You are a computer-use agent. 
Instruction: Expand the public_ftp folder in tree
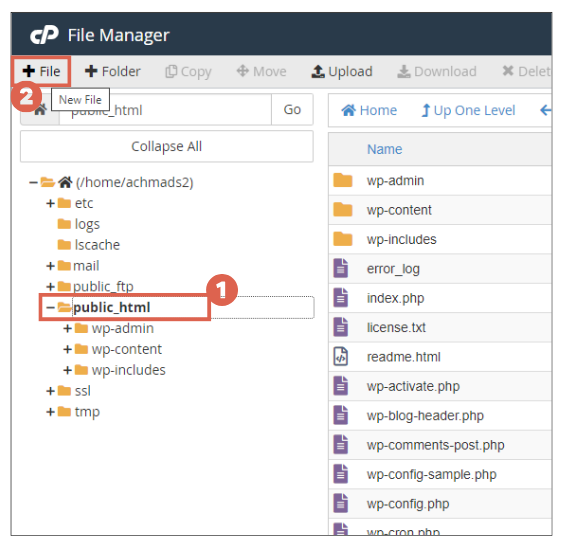coord(51,287)
